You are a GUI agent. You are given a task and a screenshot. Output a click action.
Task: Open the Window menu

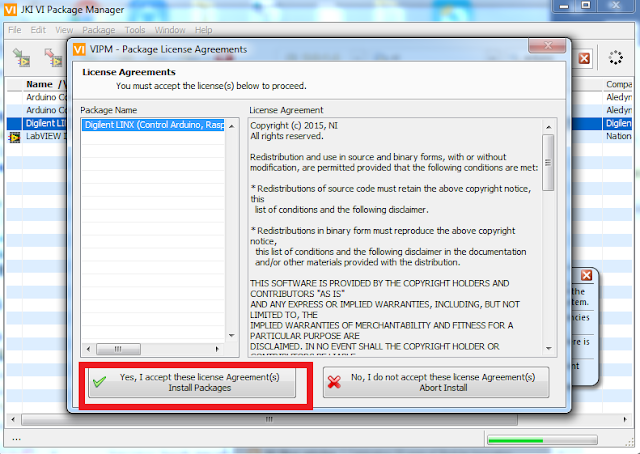[x=170, y=30]
